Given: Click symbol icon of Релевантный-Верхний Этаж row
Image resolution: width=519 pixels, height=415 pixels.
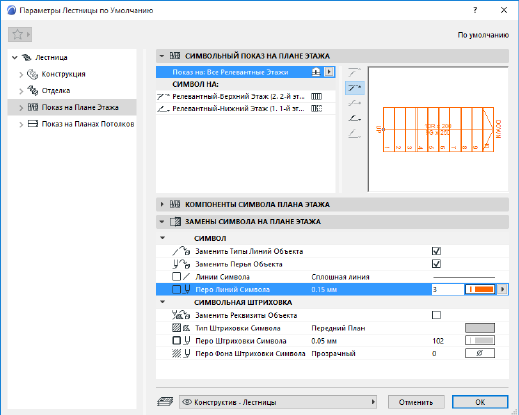Looking at the screenshot, I should click(316, 97).
